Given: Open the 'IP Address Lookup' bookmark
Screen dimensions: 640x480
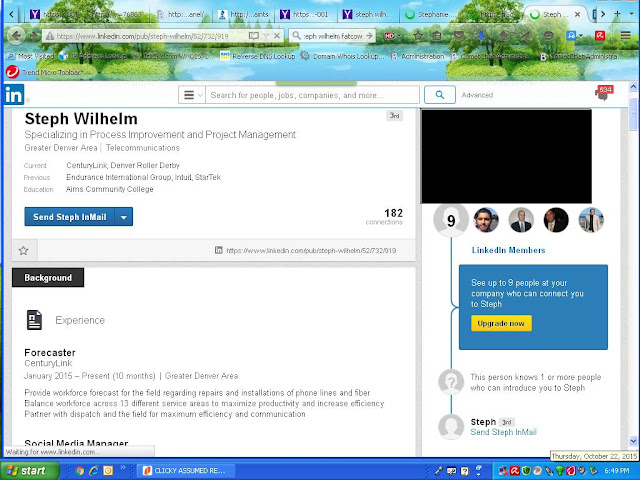Looking at the screenshot, I should click(93, 56).
